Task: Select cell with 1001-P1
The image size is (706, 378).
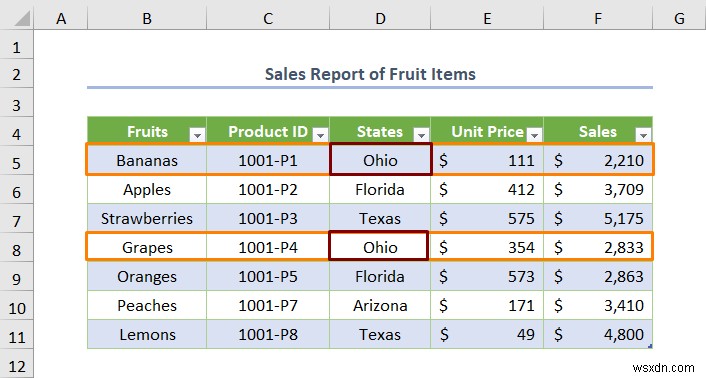Action: pyautogui.click(x=268, y=160)
